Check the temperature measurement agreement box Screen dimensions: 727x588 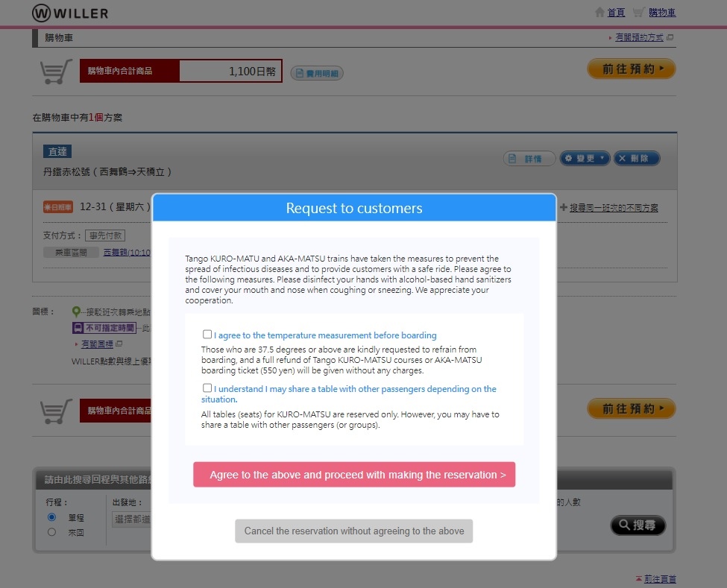(x=207, y=335)
